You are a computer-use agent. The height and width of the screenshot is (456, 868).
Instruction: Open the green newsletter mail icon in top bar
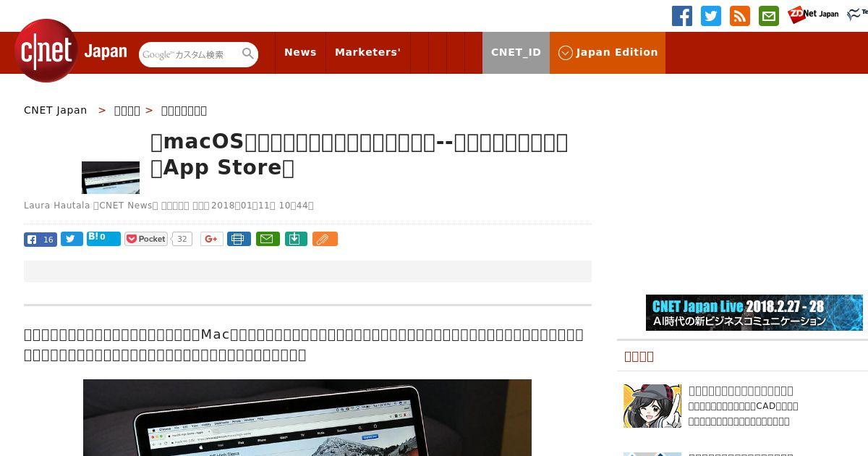[x=769, y=15]
